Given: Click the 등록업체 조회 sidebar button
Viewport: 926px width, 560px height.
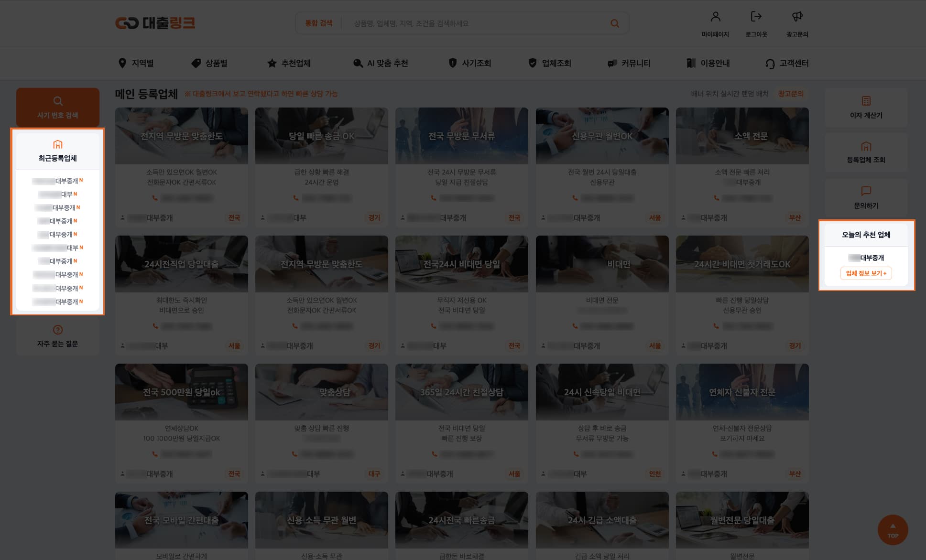Looking at the screenshot, I should (866, 153).
